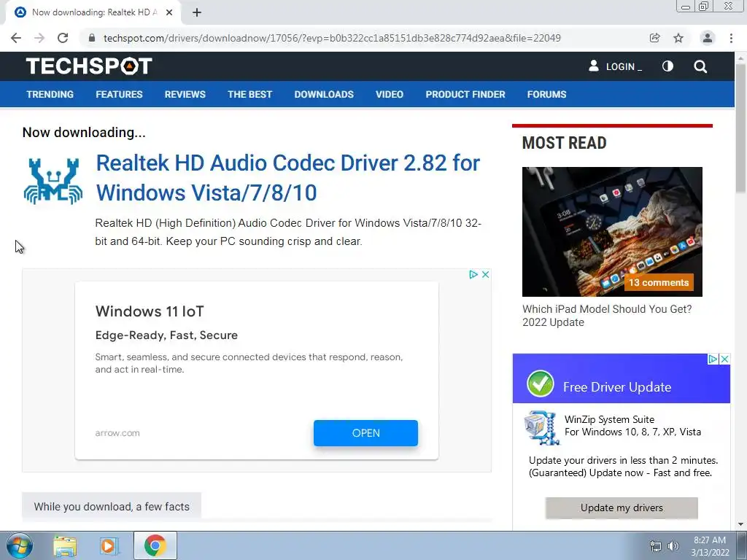Click the WinZip System Suite icon

[542, 428]
